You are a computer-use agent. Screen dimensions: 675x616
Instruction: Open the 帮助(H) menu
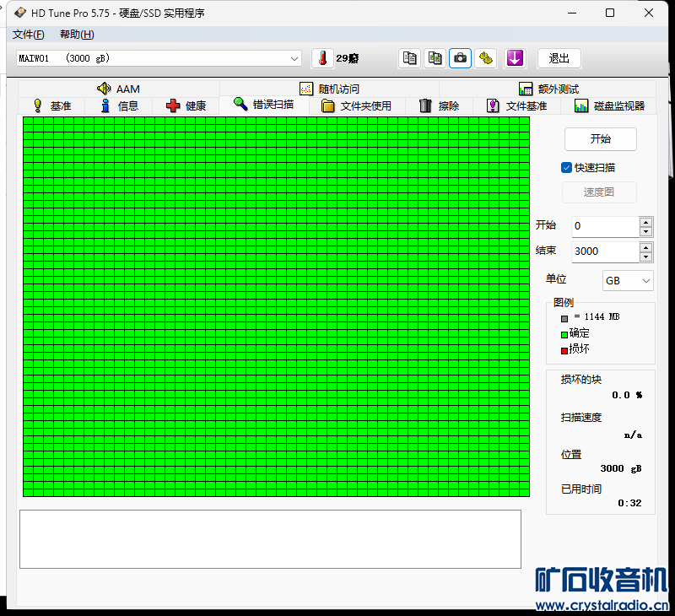pyautogui.click(x=77, y=35)
